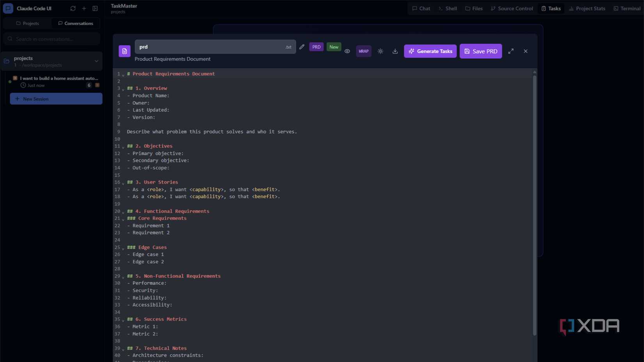The height and width of the screenshot is (362, 644).
Task: Click the Claude Code UI logo icon
Action: [8, 8]
